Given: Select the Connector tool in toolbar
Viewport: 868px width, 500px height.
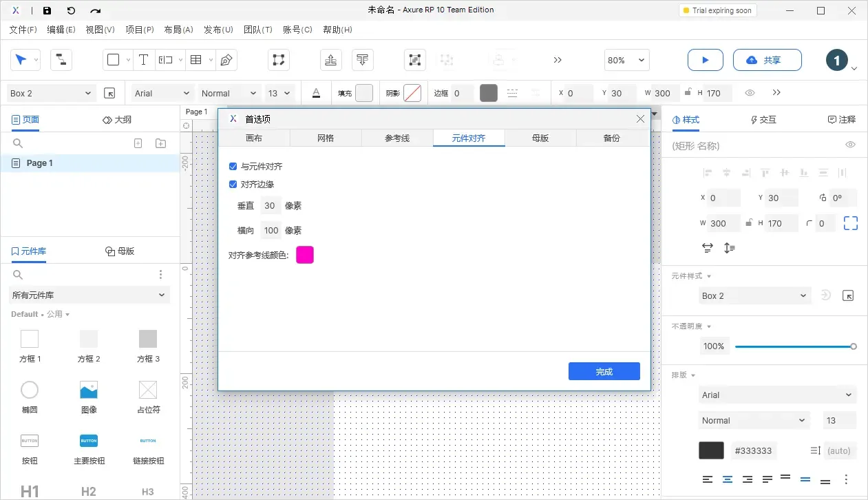Looking at the screenshot, I should [x=61, y=60].
